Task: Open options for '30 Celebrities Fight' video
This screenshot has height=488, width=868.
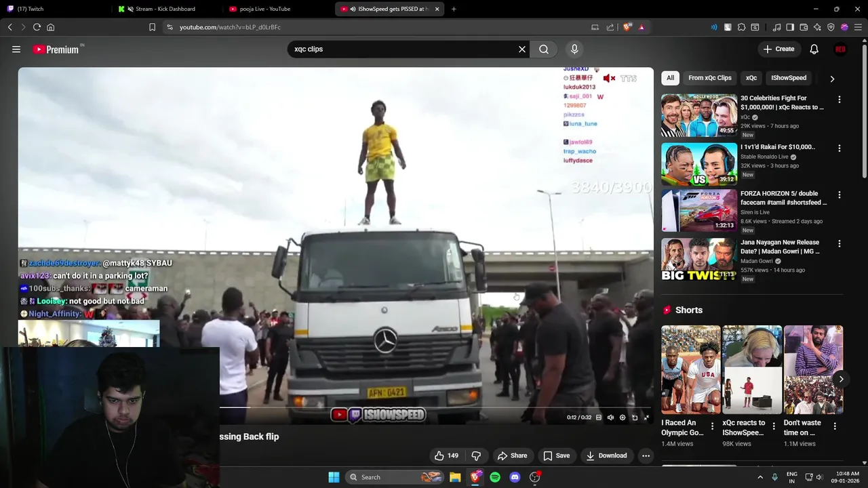Action: click(x=840, y=100)
